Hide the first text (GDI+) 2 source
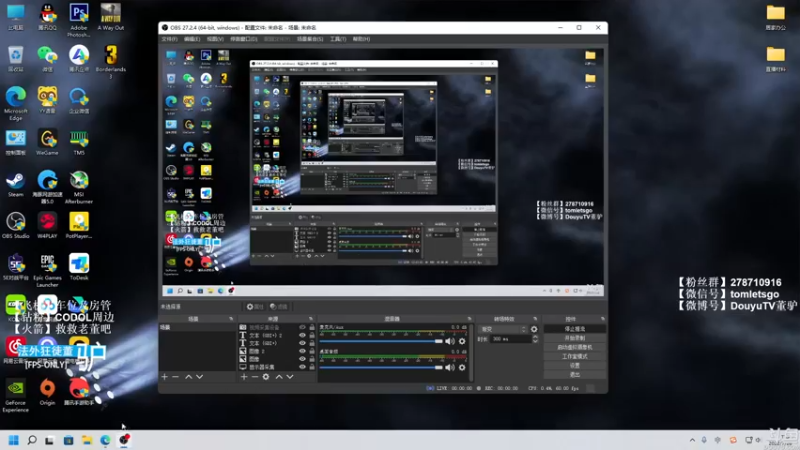The width and height of the screenshot is (800, 450). [302, 336]
